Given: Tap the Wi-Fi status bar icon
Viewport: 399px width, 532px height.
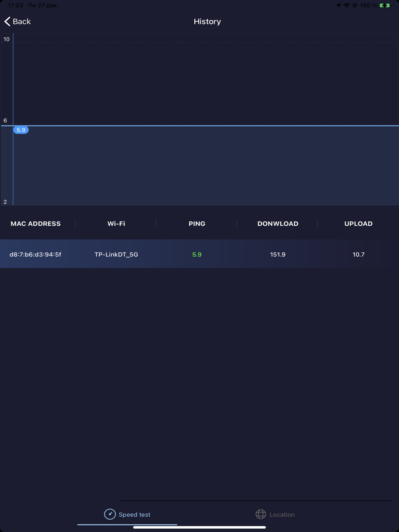Looking at the screenshot, I should tap(346, 5).
